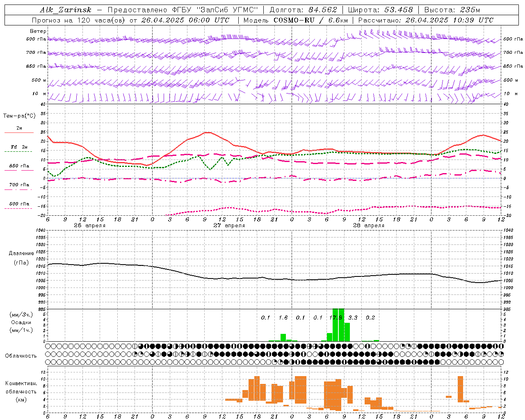The width and height of the screenshot is (525, 420).
Task: Click the 27 апреля date label
Action: 229,226
